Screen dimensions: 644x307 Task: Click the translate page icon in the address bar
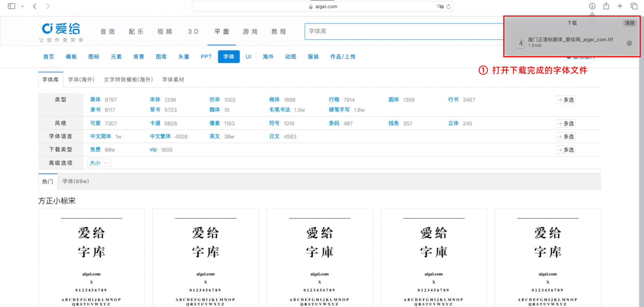[440, 6]
